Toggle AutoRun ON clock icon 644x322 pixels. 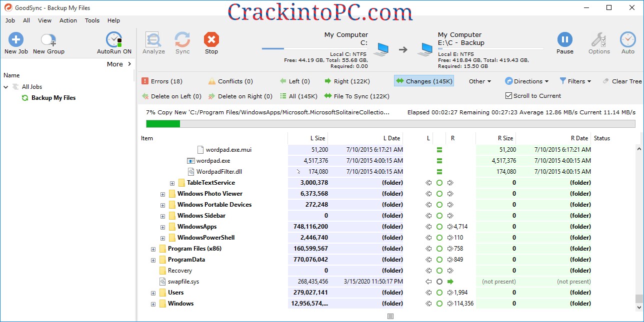(x=114, y=39)
